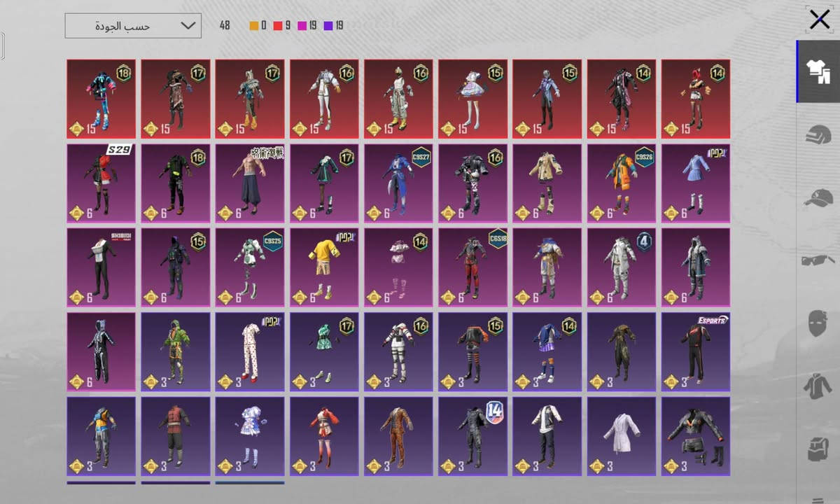
Task: Open the outfits category tab
Action: click(818, 72)
